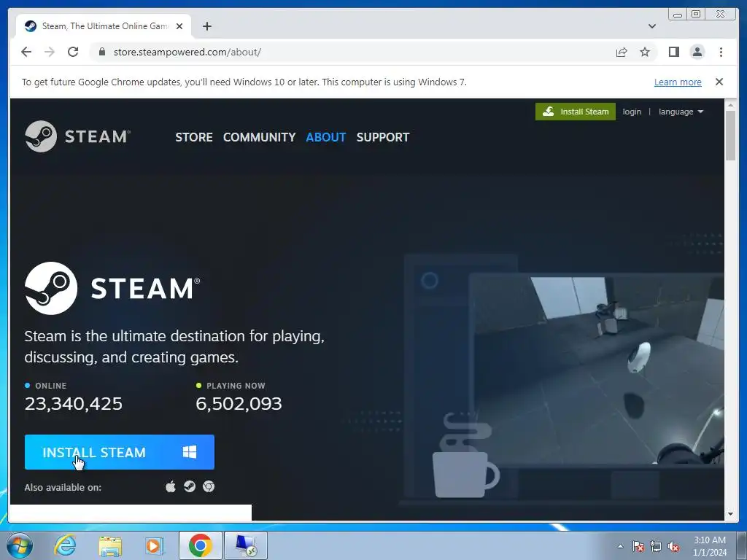Click the green Install Steam header button

(x=576, y=112)
